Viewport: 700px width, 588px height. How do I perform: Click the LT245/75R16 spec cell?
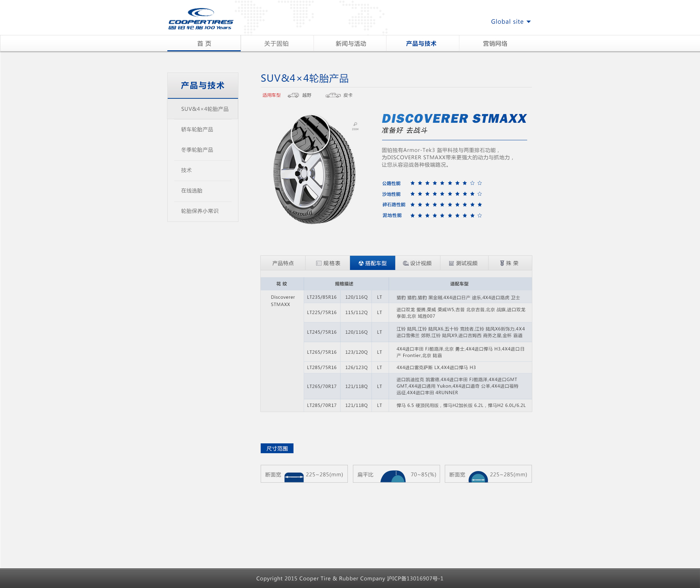pyautogui.click(x=322, y=332)
